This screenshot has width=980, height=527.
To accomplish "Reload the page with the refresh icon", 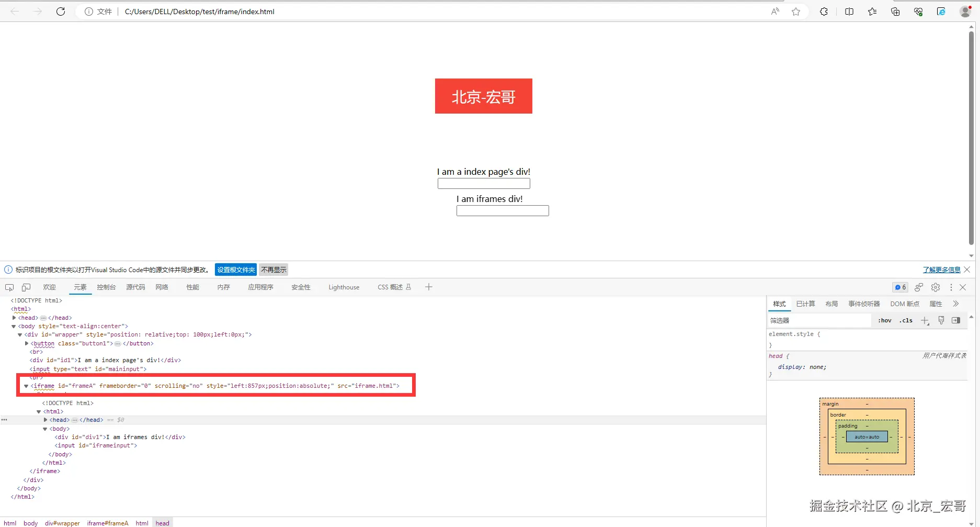I will (61, 12).
